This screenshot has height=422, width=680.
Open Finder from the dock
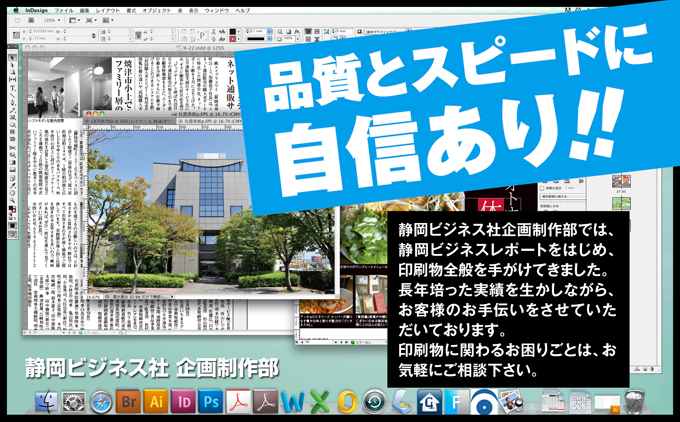click(x=45, y=402)
